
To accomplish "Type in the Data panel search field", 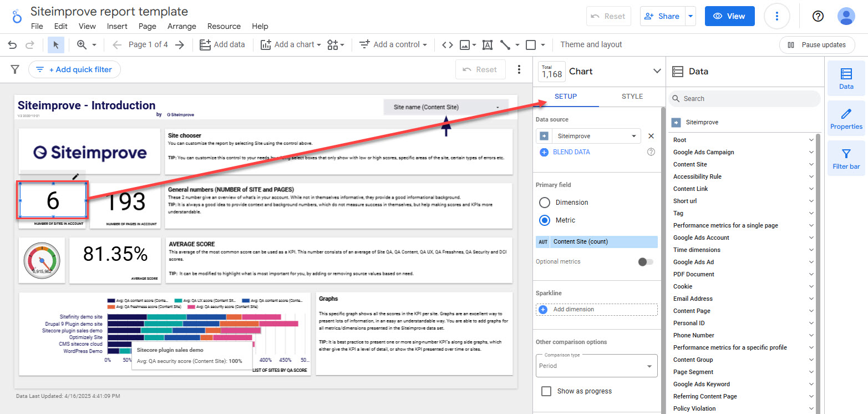I will (x=743, y=98).
